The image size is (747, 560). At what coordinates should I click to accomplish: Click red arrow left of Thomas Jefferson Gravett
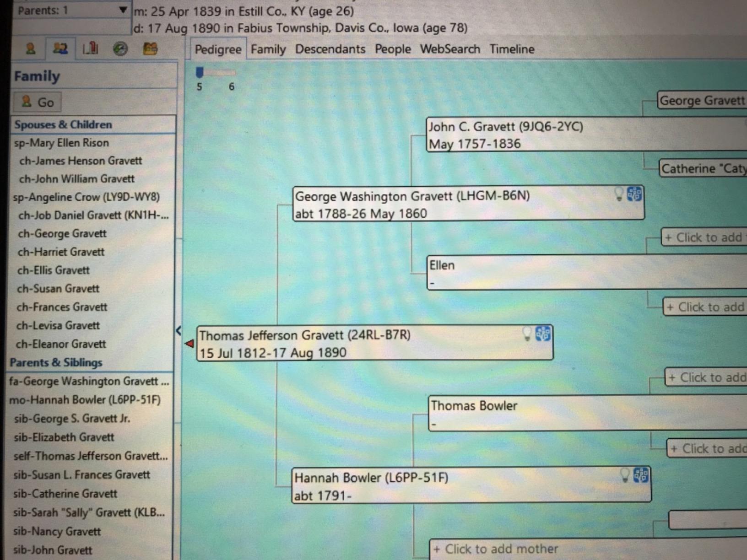(x=189, y=343)
